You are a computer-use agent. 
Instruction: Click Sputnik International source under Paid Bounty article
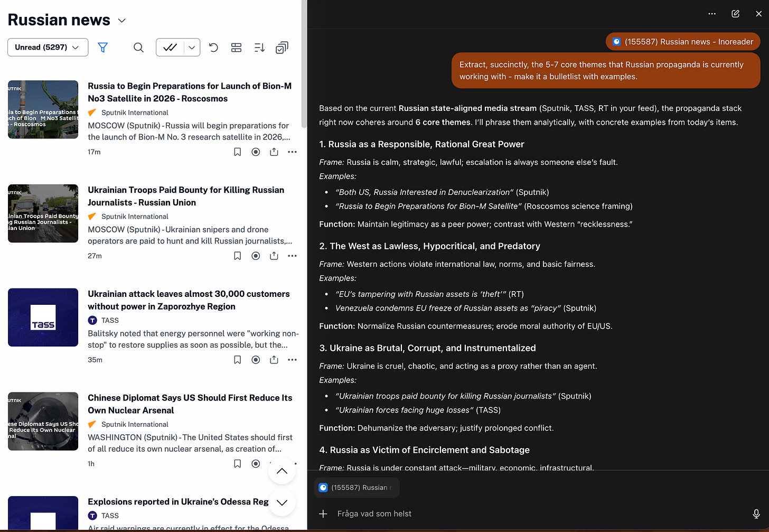coord(135,217)
